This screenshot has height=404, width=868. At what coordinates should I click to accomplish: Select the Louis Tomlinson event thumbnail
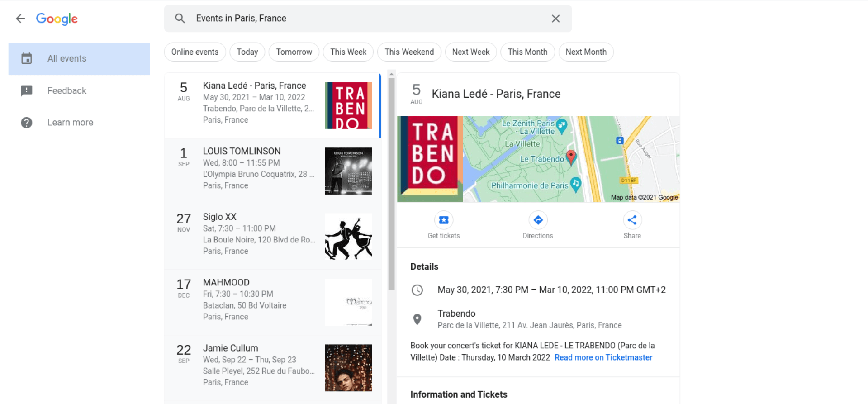pos(348,171)
